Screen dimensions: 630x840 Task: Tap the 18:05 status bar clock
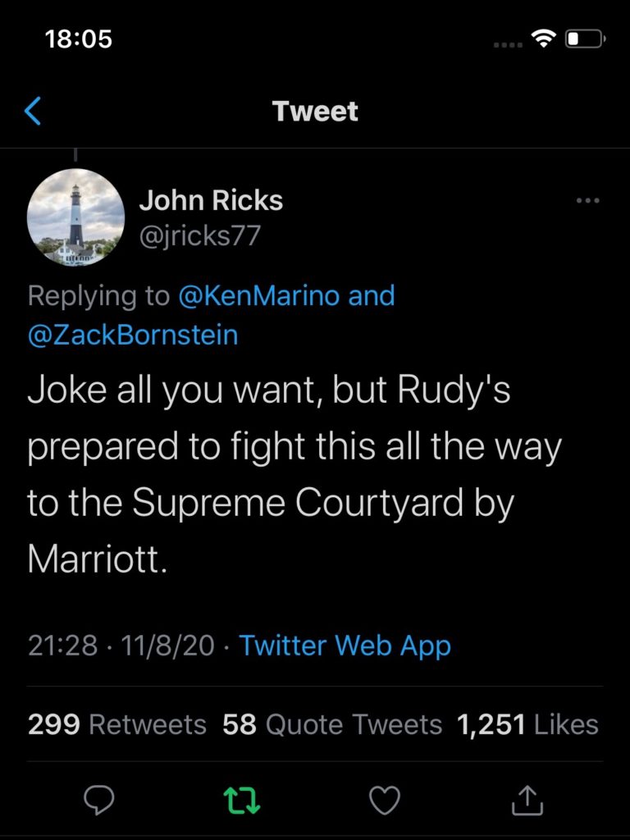[79, 39]
